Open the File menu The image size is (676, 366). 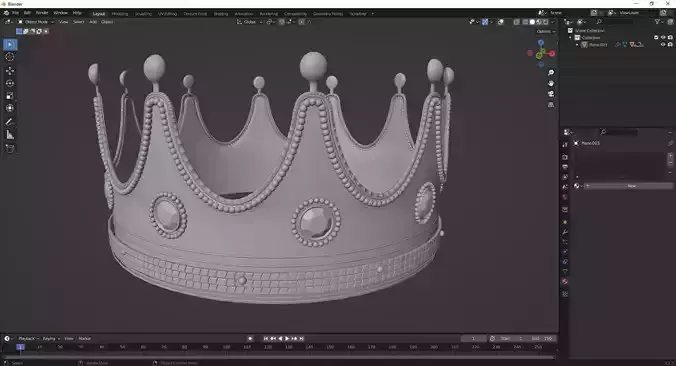[16, 13]
